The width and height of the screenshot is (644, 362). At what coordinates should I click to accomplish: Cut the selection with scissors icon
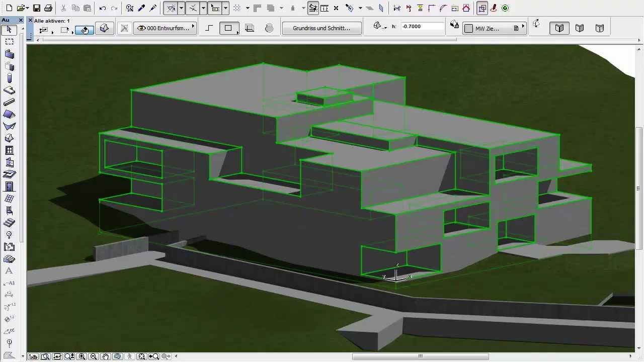tap(64, 8)
